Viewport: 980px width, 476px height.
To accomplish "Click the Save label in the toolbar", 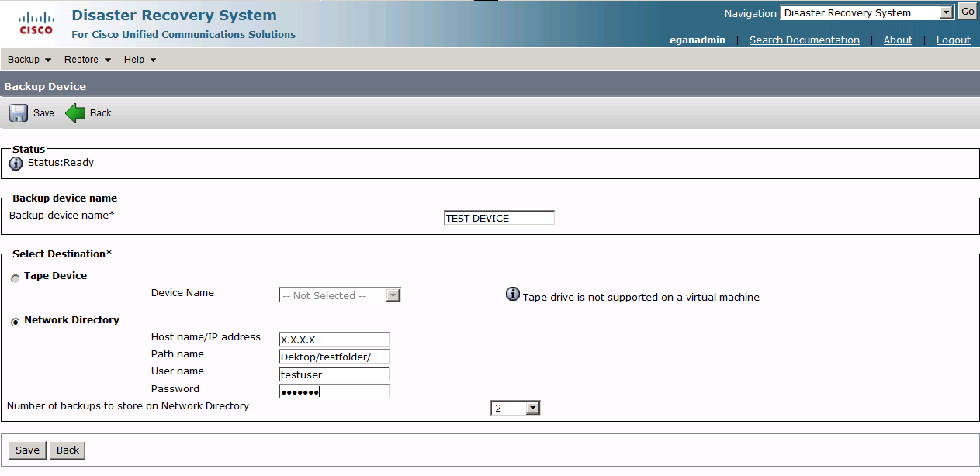I will pyautogui.click(x=43, y=113).
